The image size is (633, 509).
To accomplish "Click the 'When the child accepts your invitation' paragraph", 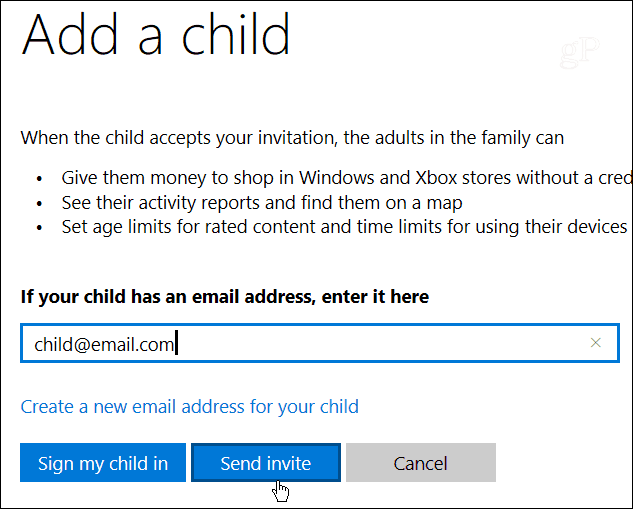I will click(292, 138).
